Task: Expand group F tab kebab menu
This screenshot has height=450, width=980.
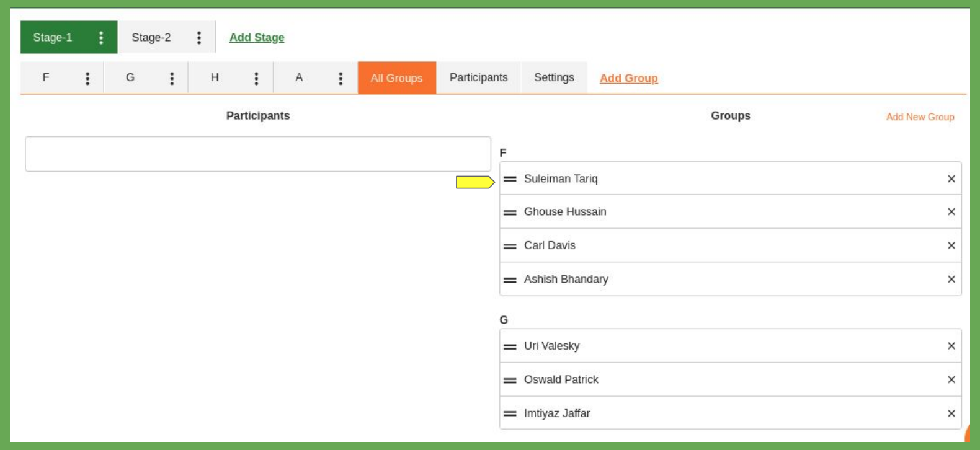Action: (x=87, y=78)
